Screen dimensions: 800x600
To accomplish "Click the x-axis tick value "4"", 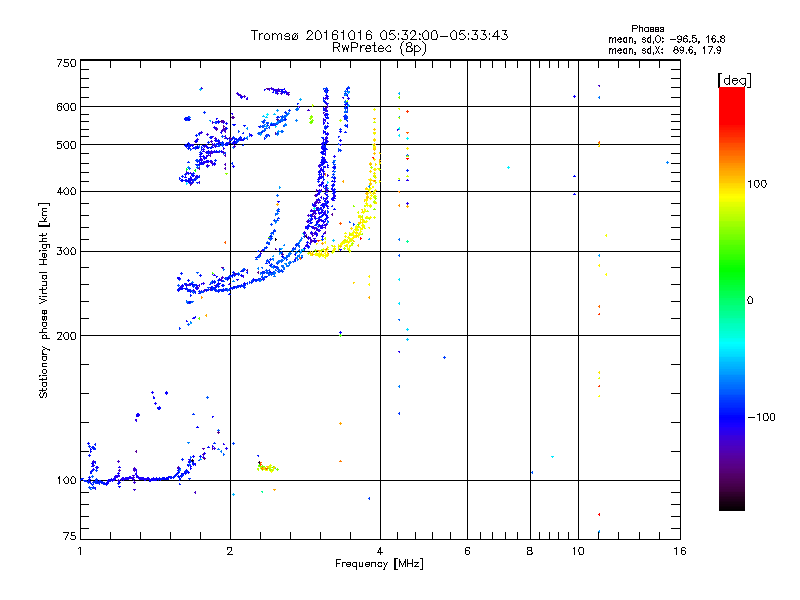I will [380, 551].
